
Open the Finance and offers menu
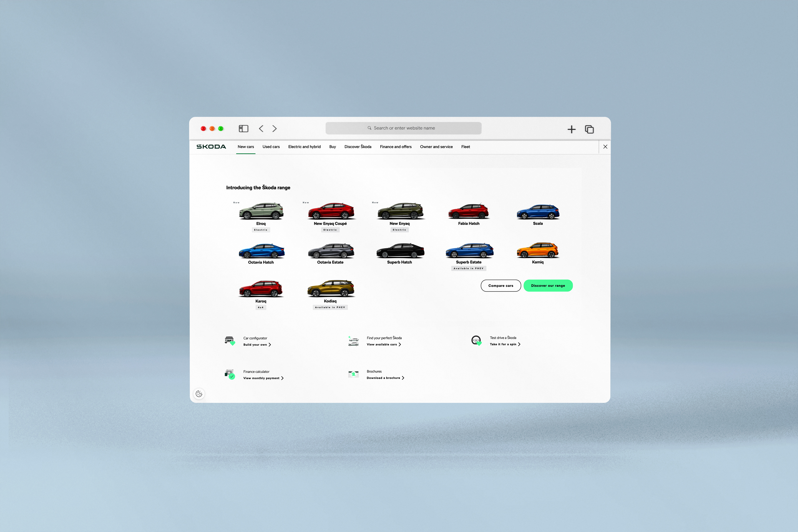pos(396,147)
